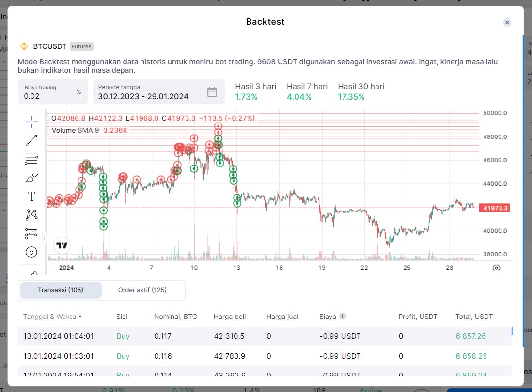This screenshot has height=392, width=532.
Task: Choose the Text annotation tool
Action: coord(31,196)
